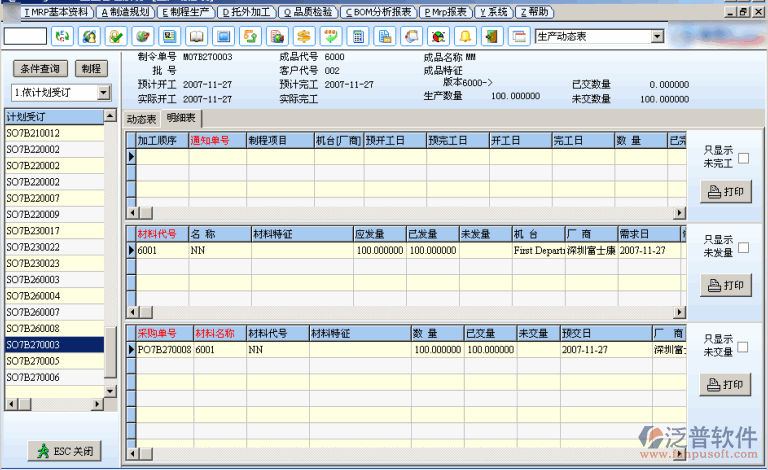Open the calculator toolbar icon
The width and height of the screenshot is (768, 470).
coord(357,37)
